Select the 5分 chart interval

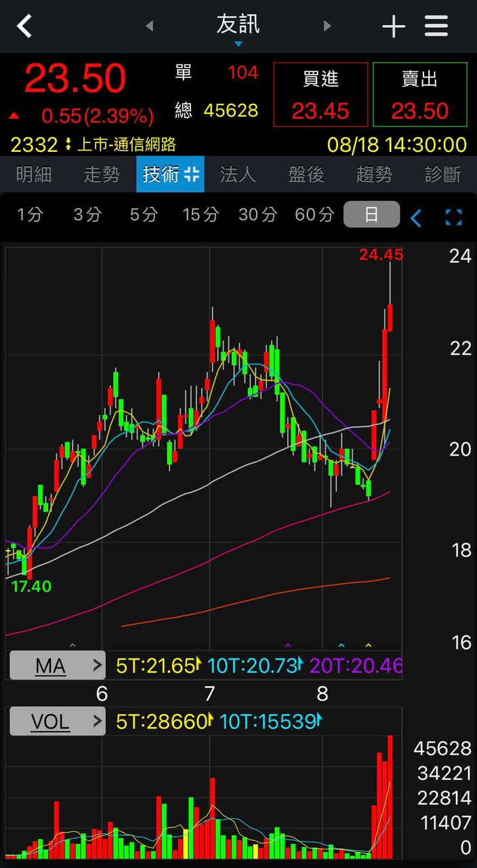(144, 215)
